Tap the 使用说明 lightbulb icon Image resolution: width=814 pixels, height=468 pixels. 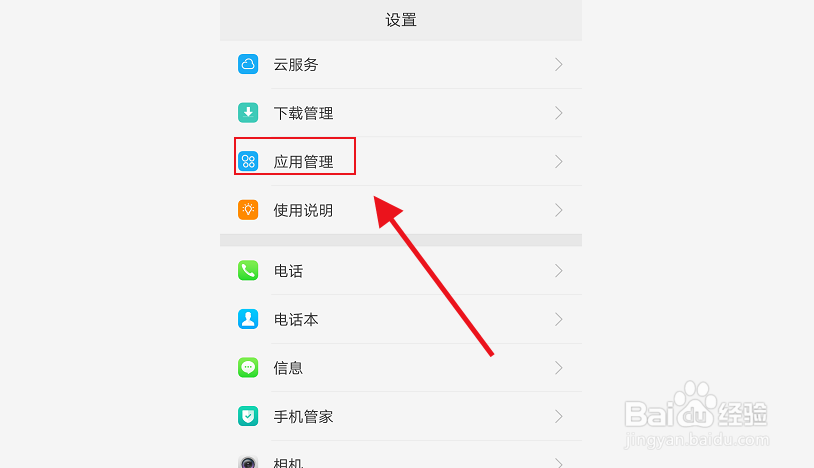[x=248, y=210]
